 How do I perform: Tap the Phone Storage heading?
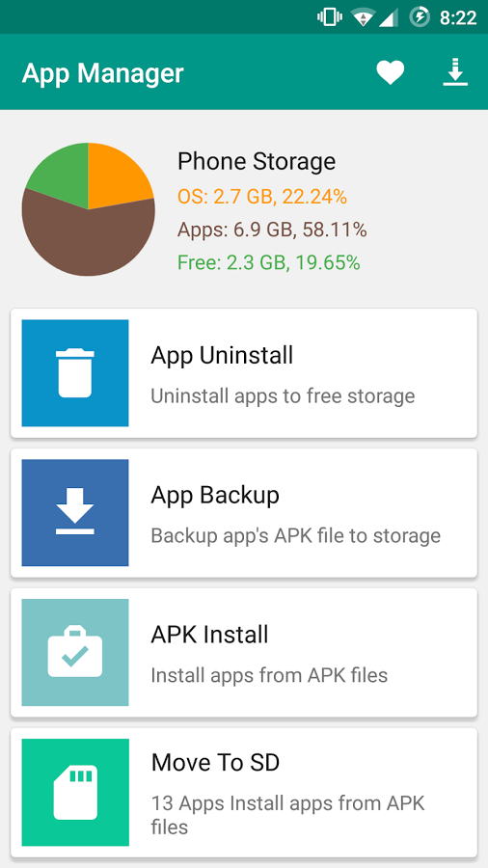(257, 162)
